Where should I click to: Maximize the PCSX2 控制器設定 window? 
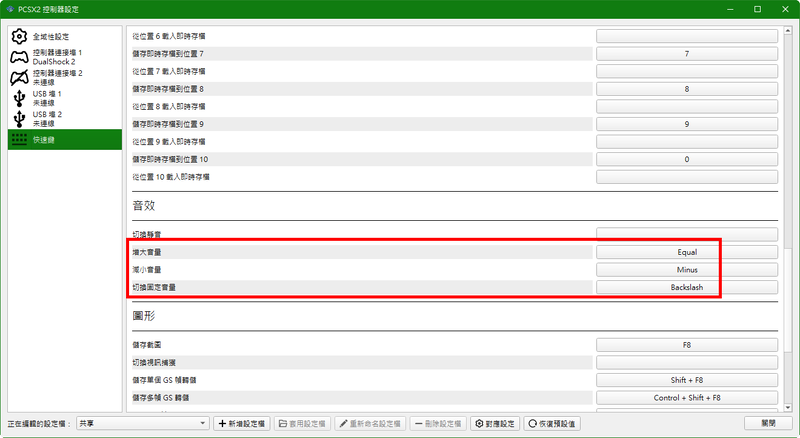[x=757, y=9]
